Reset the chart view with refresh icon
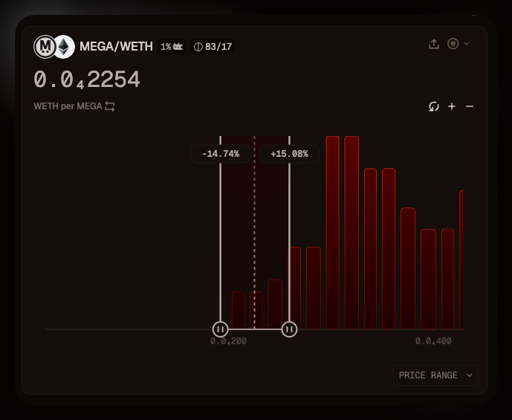 (434, 106)
